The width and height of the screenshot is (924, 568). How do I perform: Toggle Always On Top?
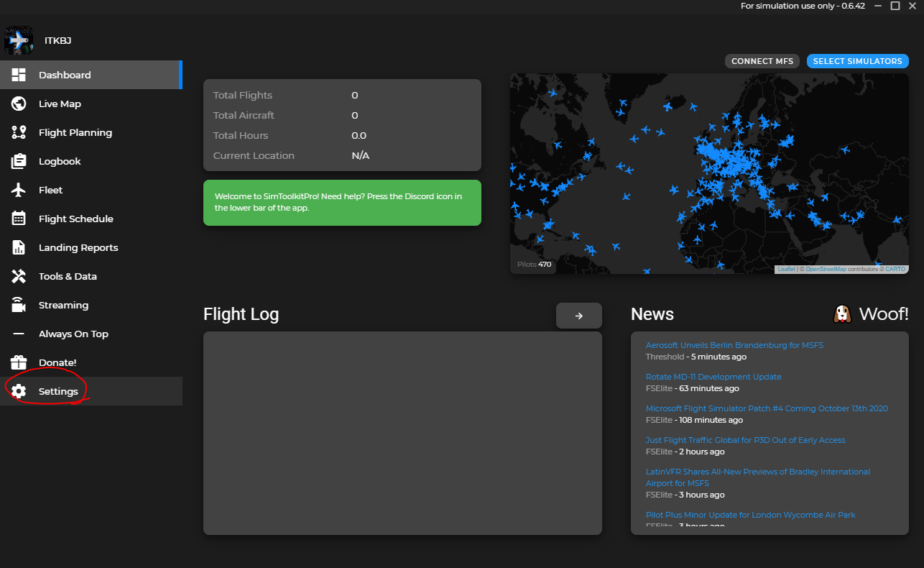[x=91, y=334]
